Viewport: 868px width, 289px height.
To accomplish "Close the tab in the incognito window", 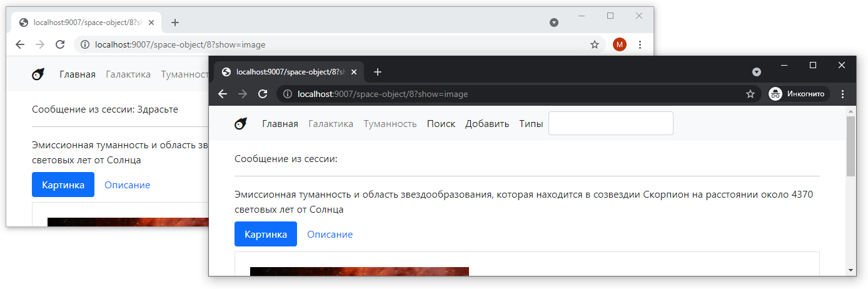I will pyautogui.click(x=354, y=72).
